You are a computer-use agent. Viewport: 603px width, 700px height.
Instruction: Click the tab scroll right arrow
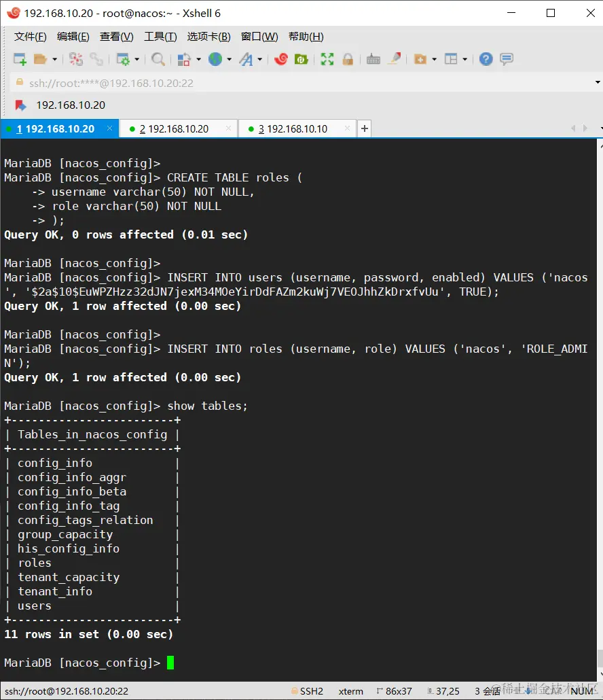pos(585,128)
